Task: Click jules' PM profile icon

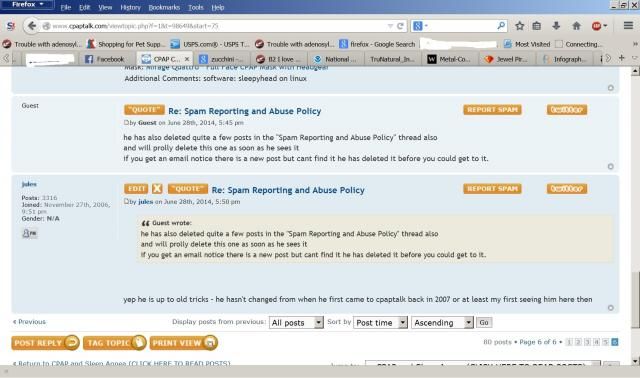Action: (29, 233)
